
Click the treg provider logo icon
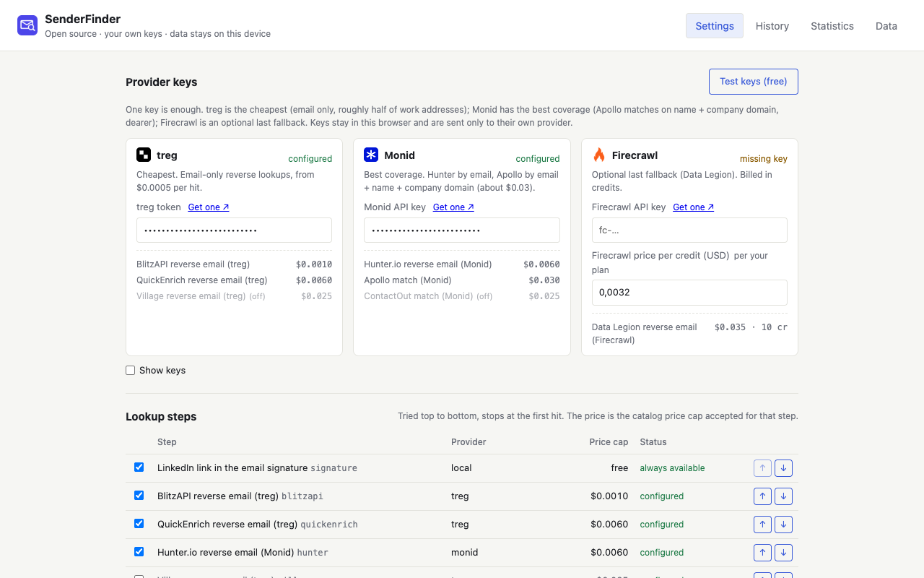[x=144, y=155]
